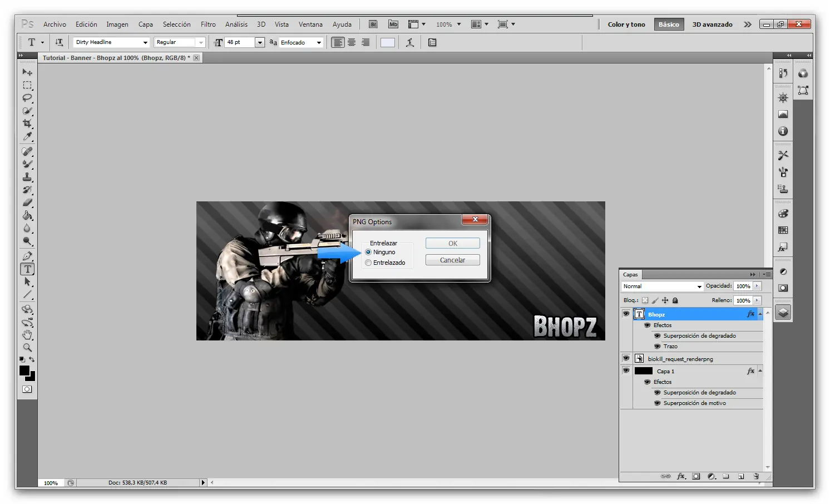The width and height of the screenshot is (830, 504).
Task: Launch Adobe Bridge from the top bar
Action: coord(373,24)
